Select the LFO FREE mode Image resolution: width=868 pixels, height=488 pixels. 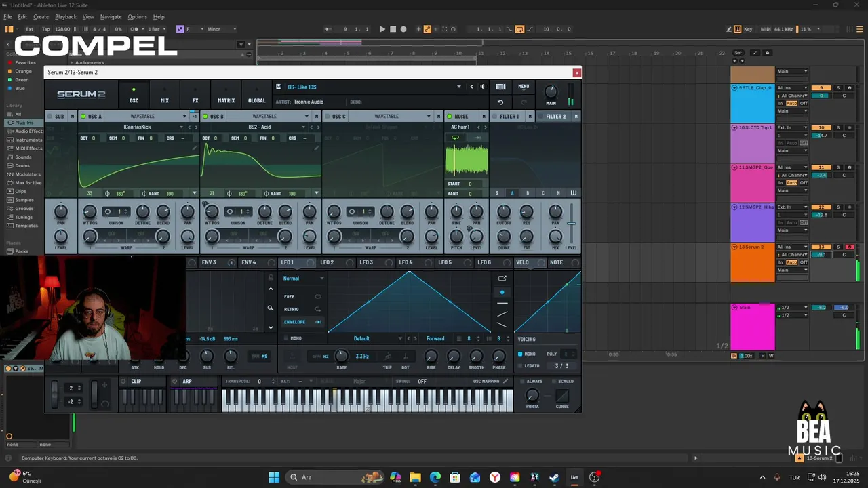point(302,296)
